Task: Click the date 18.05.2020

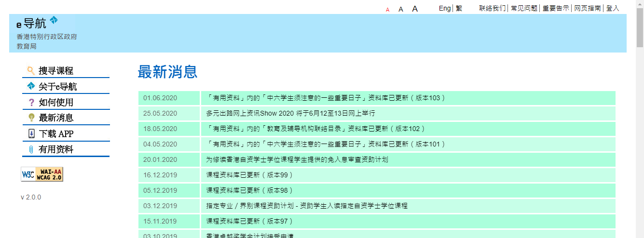Action: [160, 129]
